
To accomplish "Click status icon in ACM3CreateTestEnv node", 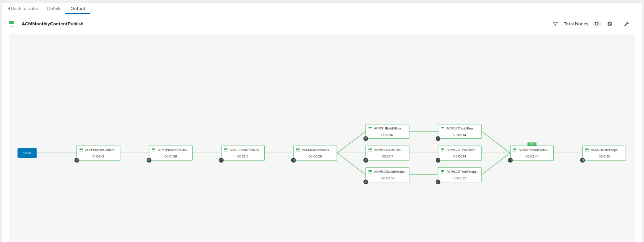I will (226, 150).
